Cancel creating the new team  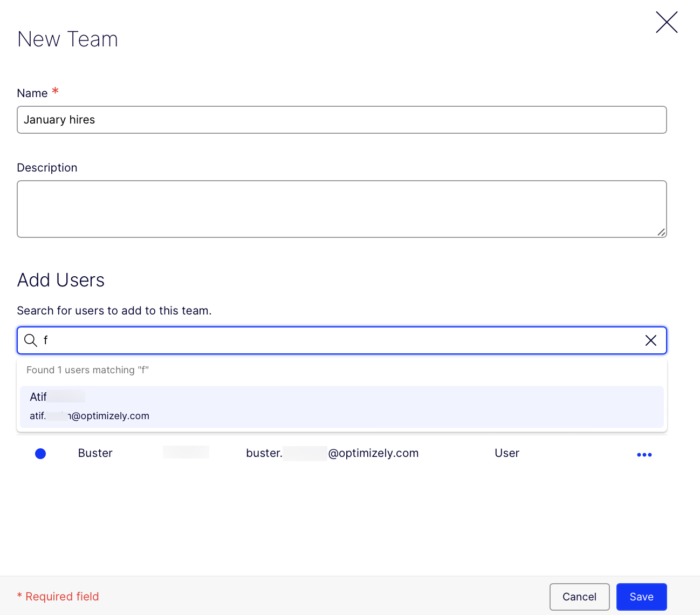click(x=579, y=597)
